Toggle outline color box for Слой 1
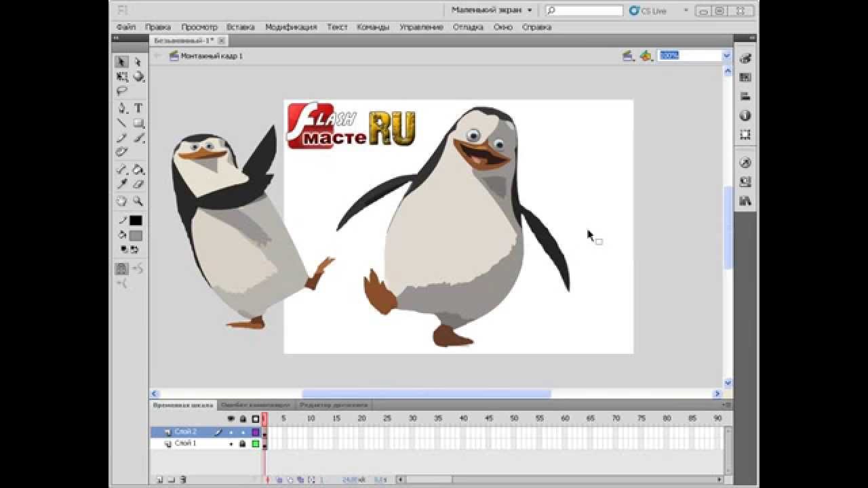This screenshot has width=868, height=488. coord(256,444)
